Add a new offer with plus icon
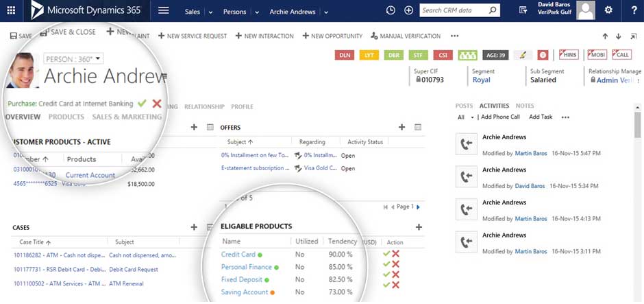This screenshot has height=304, width=644. pos(402,127)
